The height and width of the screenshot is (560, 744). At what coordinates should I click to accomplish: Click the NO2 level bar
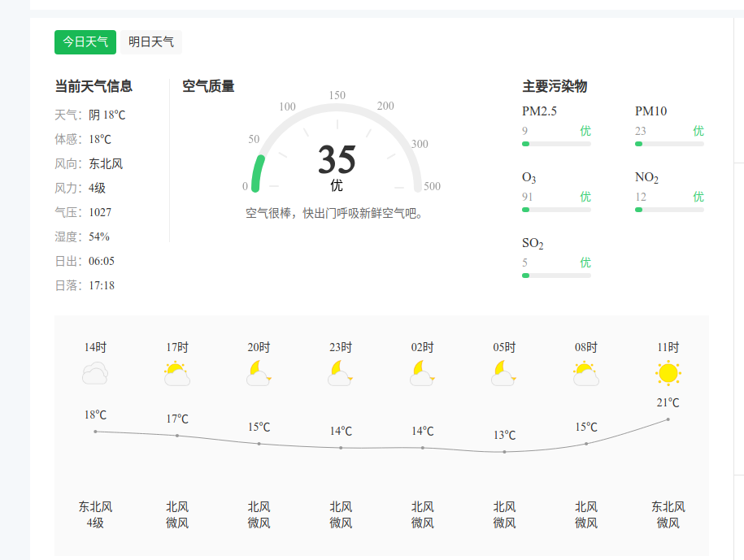point(669,210)
